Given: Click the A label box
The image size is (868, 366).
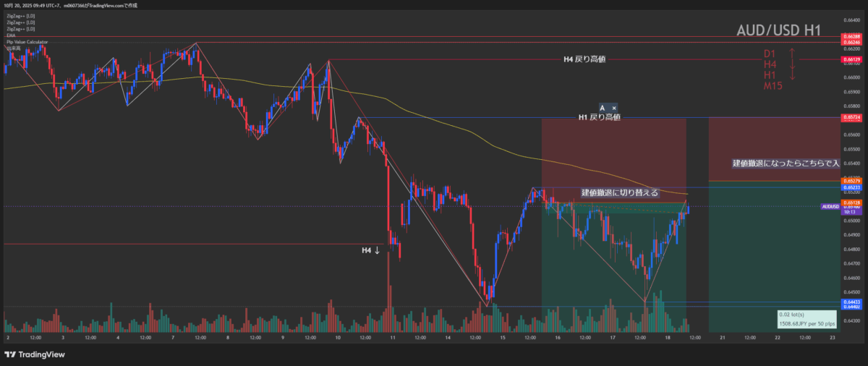Looking at the screenshot, I should click(603, 108).
